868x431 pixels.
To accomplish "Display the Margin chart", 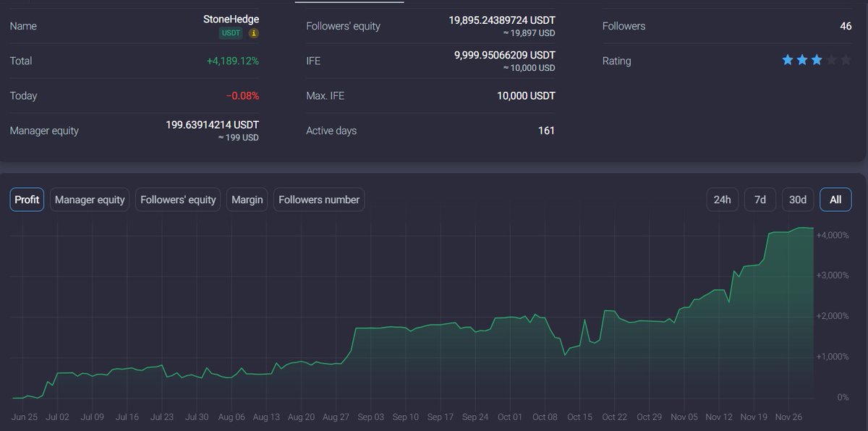I will click(246, 200).
